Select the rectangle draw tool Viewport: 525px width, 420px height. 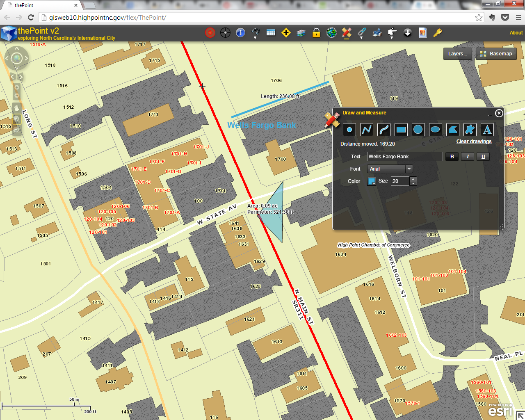401,130
